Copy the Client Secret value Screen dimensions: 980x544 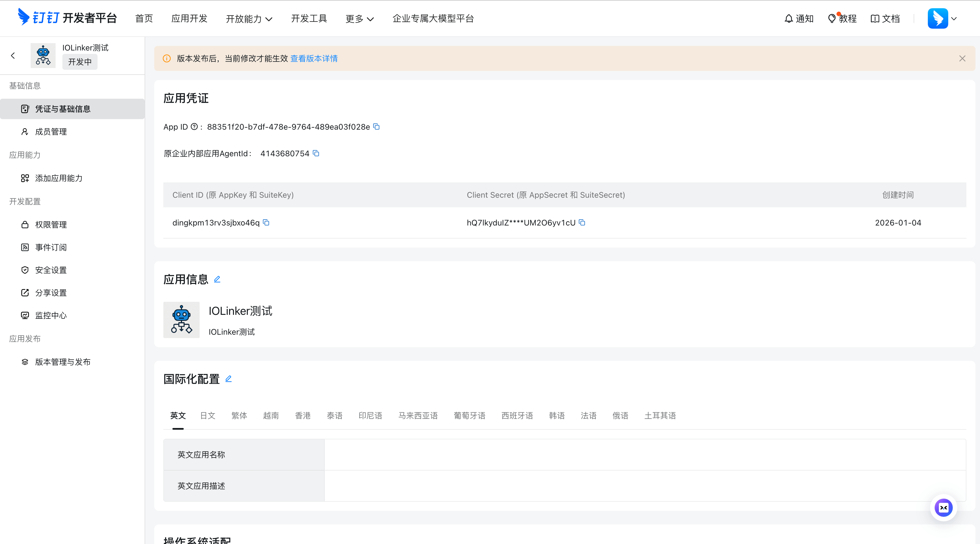[x=582, y=223]
